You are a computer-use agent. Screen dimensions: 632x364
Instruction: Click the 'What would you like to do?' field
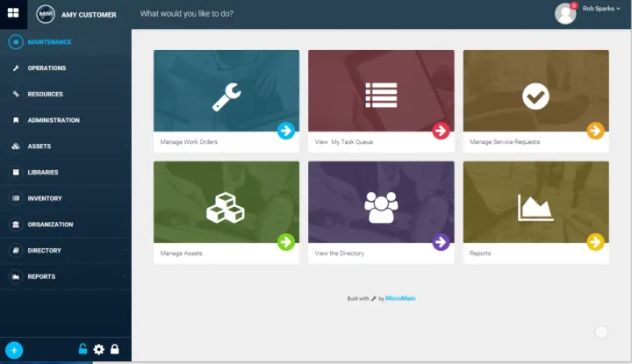[x=187, y=14]
